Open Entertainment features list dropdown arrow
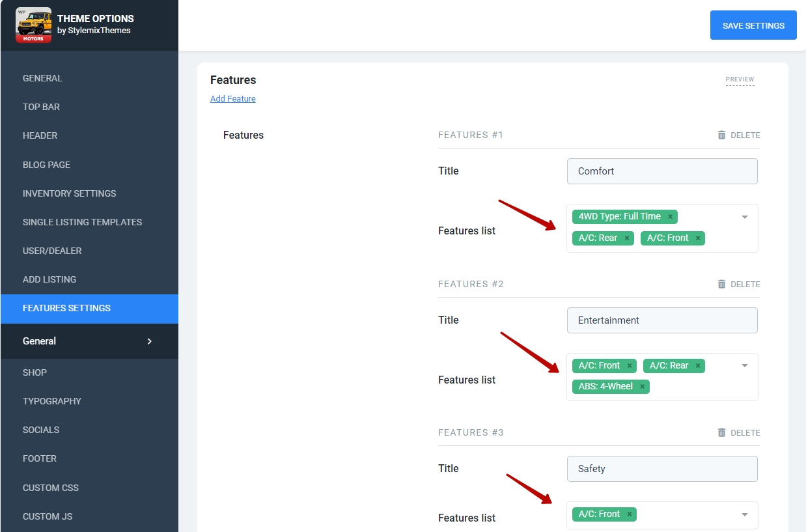This screenshot has width=806, height=532. point(745,365)
